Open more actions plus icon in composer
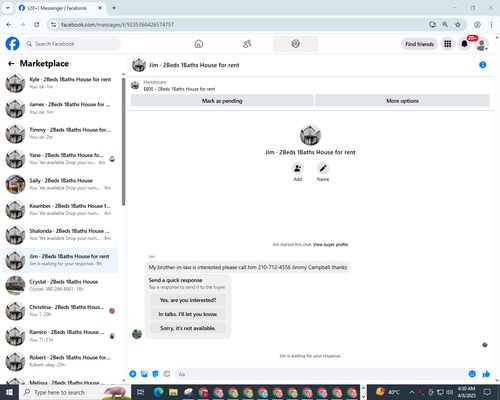The image size is (500, 400). pyautogui.click(x=133, y=374)
